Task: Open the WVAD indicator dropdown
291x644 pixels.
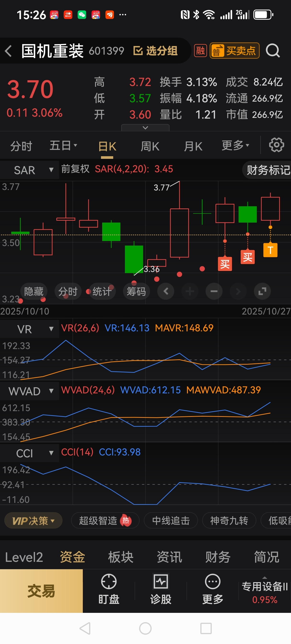Action: pos(29,391)
